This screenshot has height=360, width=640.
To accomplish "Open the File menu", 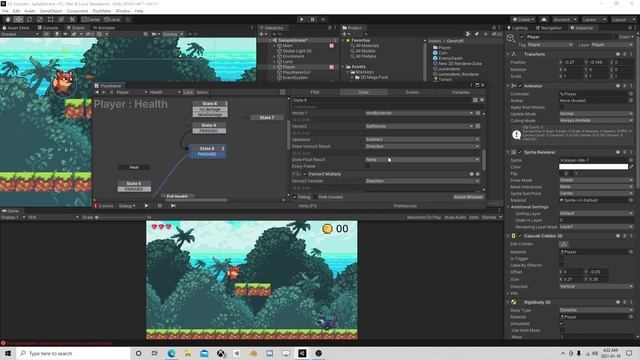I will pyautogui.click(x=5, y=11).
